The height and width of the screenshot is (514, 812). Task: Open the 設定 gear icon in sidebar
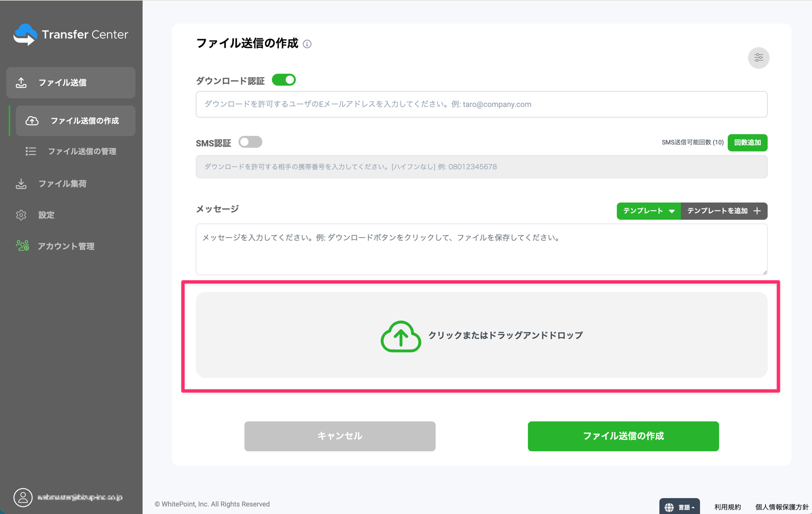coord(21,215)
